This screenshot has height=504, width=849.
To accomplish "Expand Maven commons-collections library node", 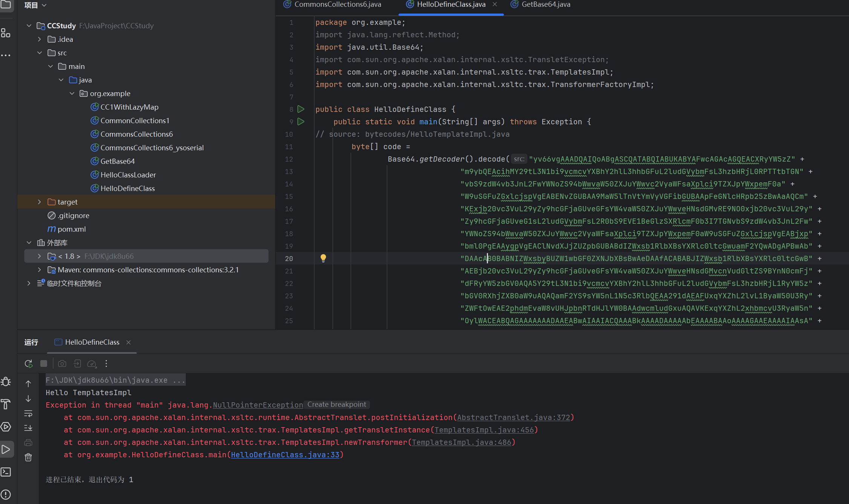I will pyautogui.click(x=39, y=270).
